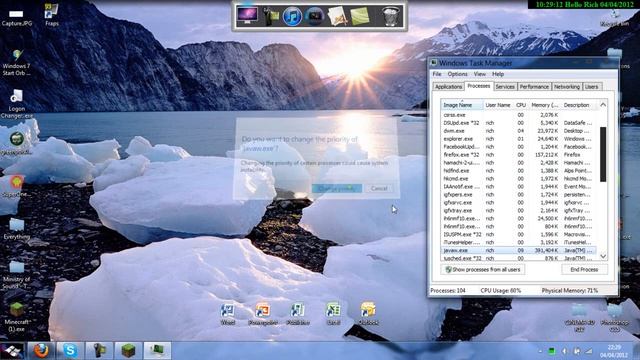This screenshot has width=640, height=360.
Task: Open the iMac computer icon in the top dock
Action: pos(248,16)
